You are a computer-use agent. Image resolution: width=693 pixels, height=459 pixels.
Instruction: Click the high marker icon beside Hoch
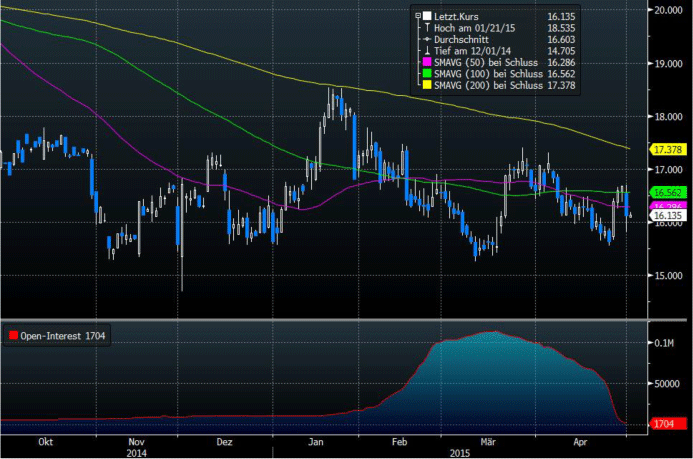pyautogui.click(x=426, y=30)
